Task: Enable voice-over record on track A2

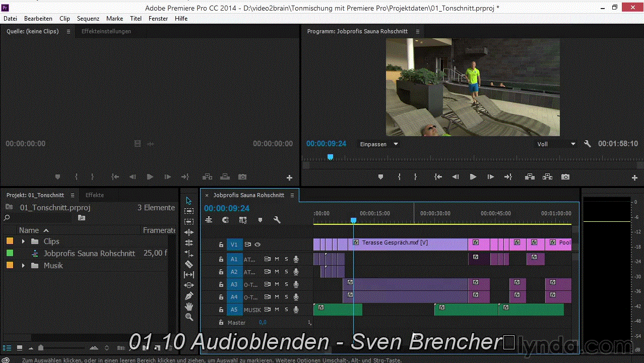Action: (x=296, y=272)
